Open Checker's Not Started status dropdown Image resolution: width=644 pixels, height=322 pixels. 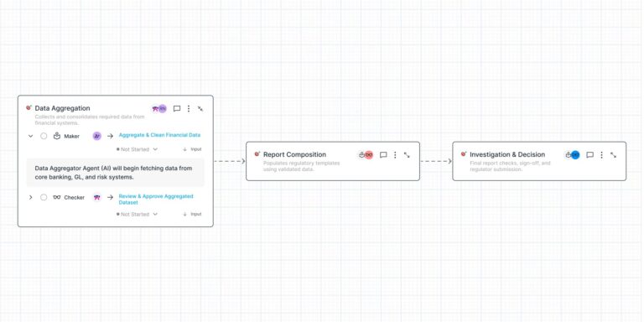(x=138, y=215)
